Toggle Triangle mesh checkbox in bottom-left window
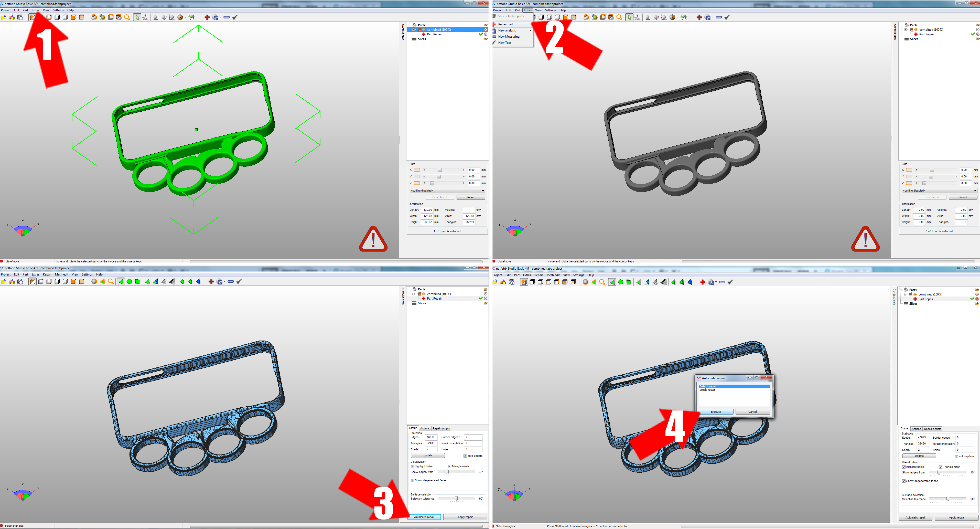The image size is (980, 529). [449, 466]
